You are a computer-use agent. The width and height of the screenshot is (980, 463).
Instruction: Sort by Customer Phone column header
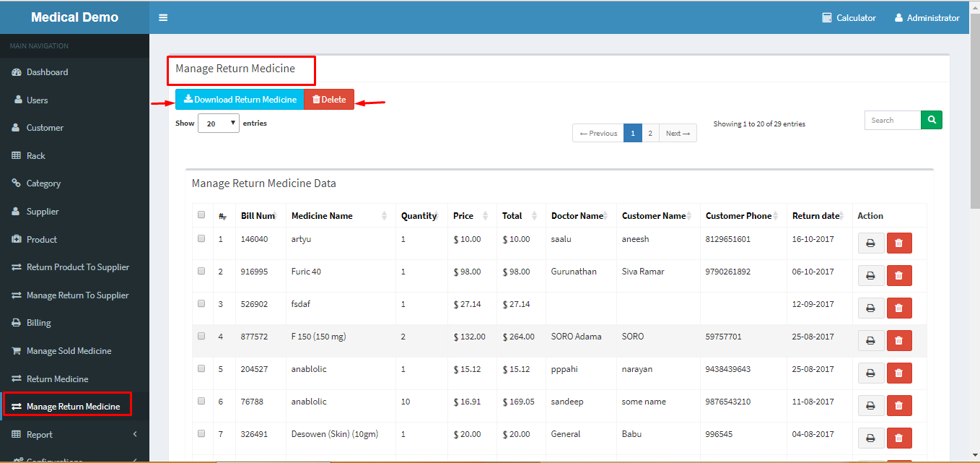[743, 215]
